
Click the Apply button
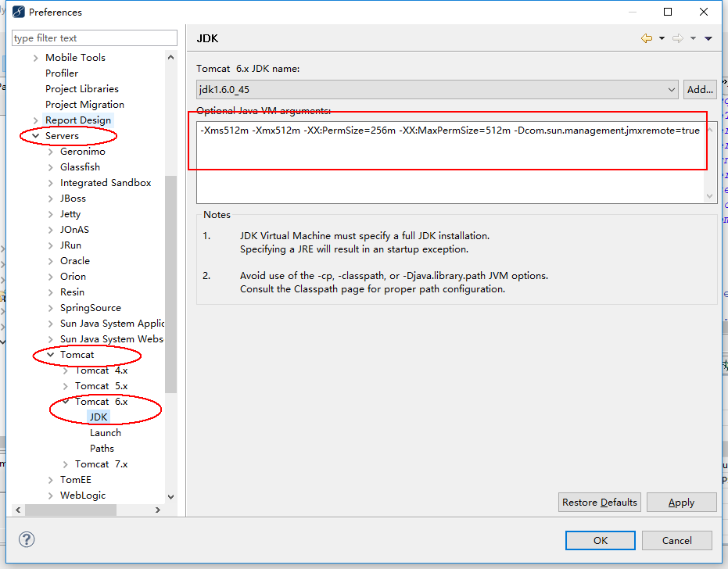coord(681,502)
